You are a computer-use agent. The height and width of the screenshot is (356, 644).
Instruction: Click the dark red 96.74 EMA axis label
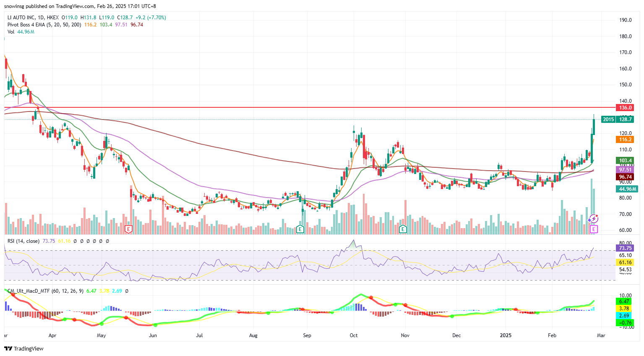tap(625, 177)
